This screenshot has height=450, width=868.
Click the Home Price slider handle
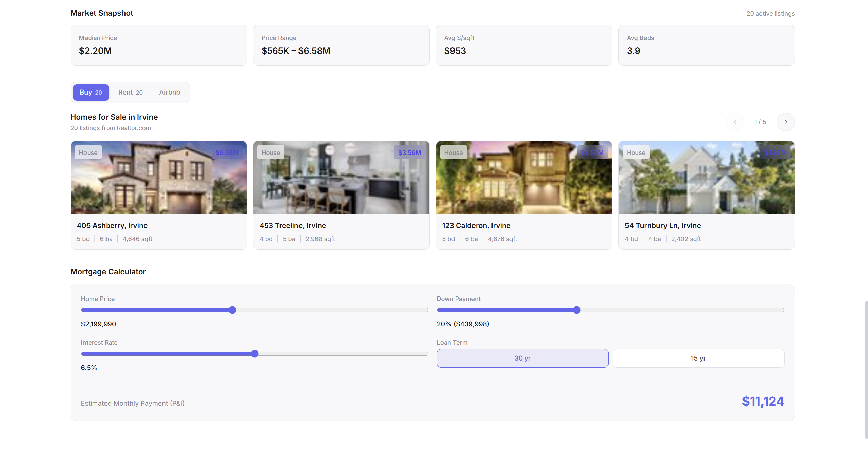click(232, 310)
